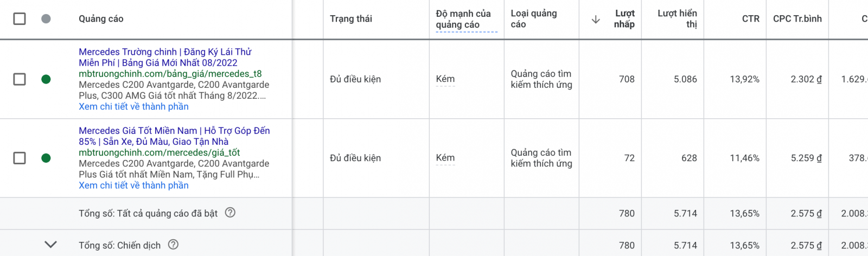Expand the Tổng số: Chiến dịch row chevron

point(50,245)
